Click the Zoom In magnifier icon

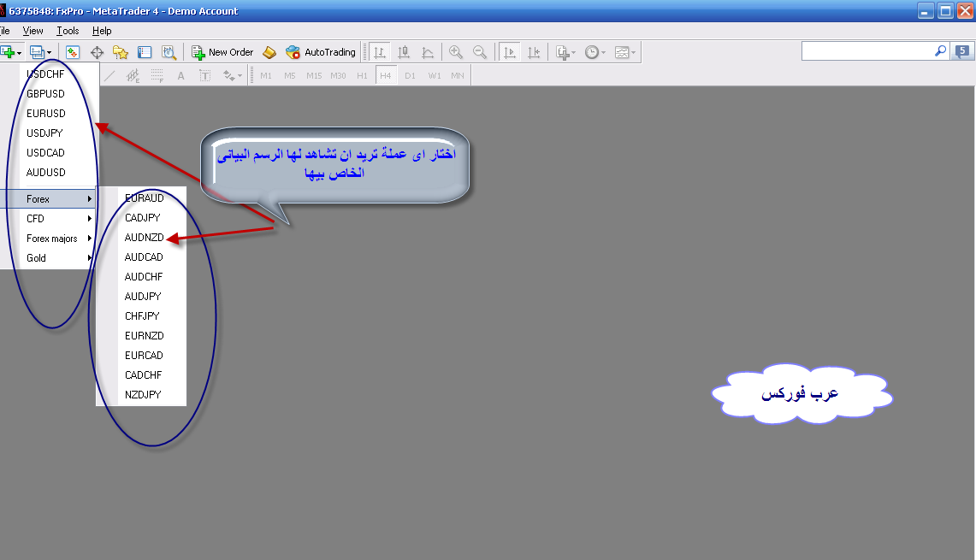click(x=456, y=52)
